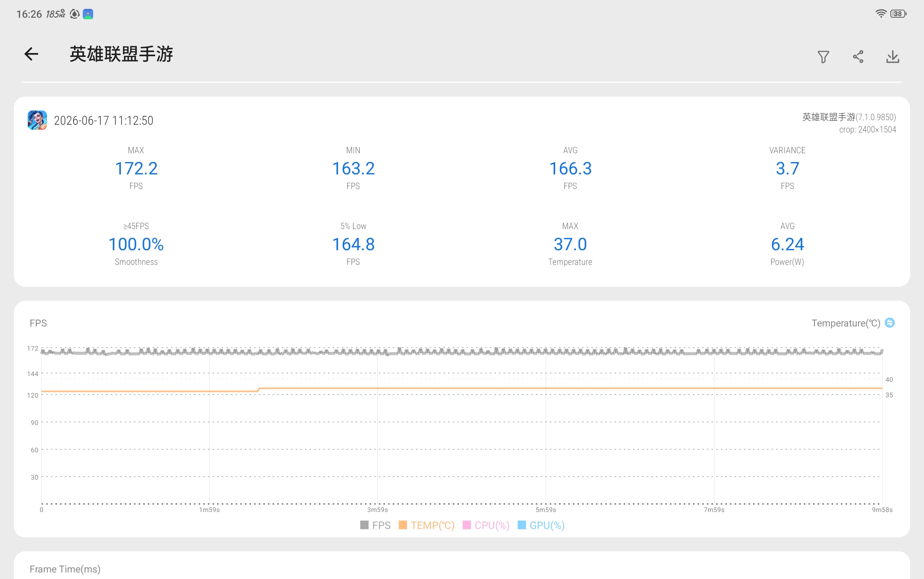This screenshot has width=924, height=579.
Task: Toggle the TEMP(℃) legend series
Action: point(427,525)
